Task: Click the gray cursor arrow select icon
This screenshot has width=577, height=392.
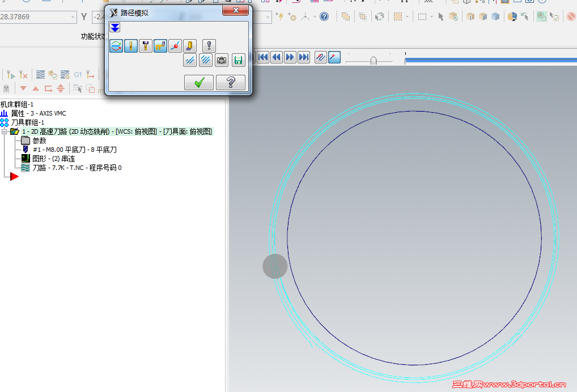Action: tap(441, 16)
